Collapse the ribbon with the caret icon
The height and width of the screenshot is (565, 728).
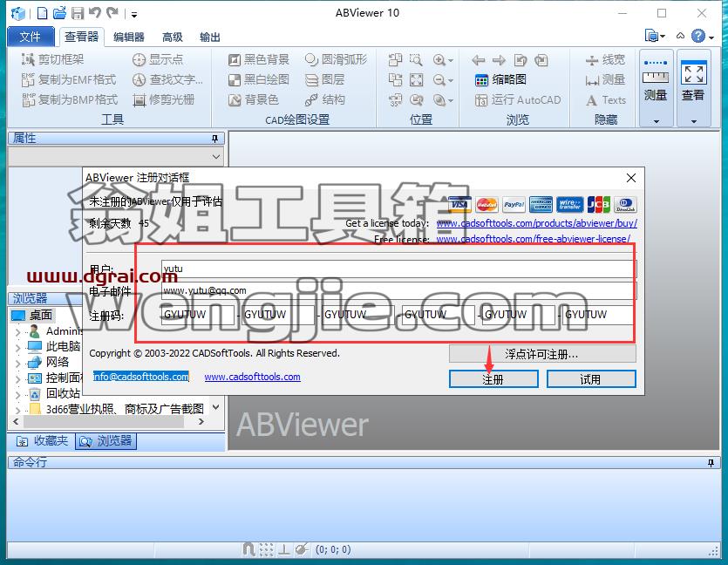(680, 36)
